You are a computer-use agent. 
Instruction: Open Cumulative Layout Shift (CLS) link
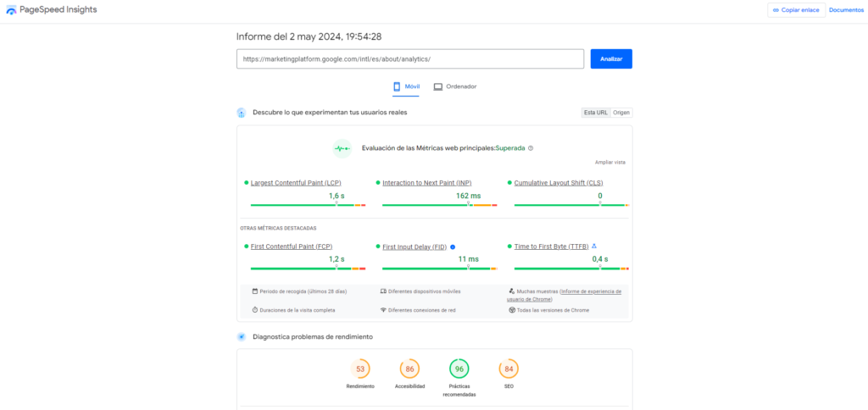(559, 183)
